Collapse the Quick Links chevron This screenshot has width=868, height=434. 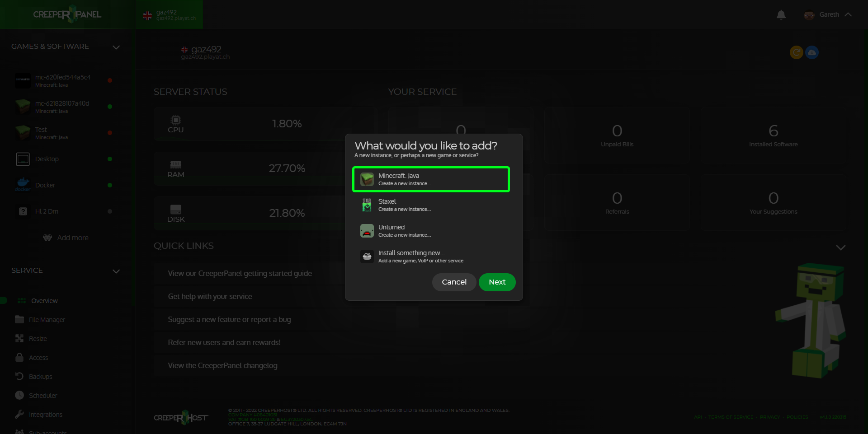(841, 247)
